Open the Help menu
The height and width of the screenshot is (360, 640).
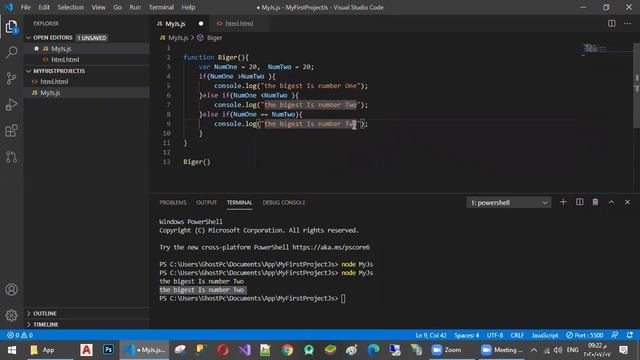pos(188,7)
